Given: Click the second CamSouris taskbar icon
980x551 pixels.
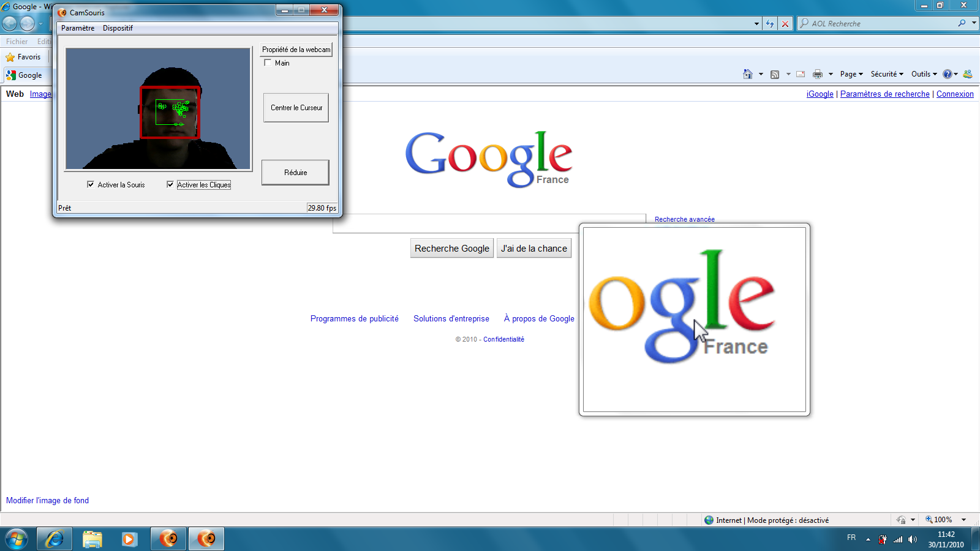Looking at the screenshot, I should (206, 539).
